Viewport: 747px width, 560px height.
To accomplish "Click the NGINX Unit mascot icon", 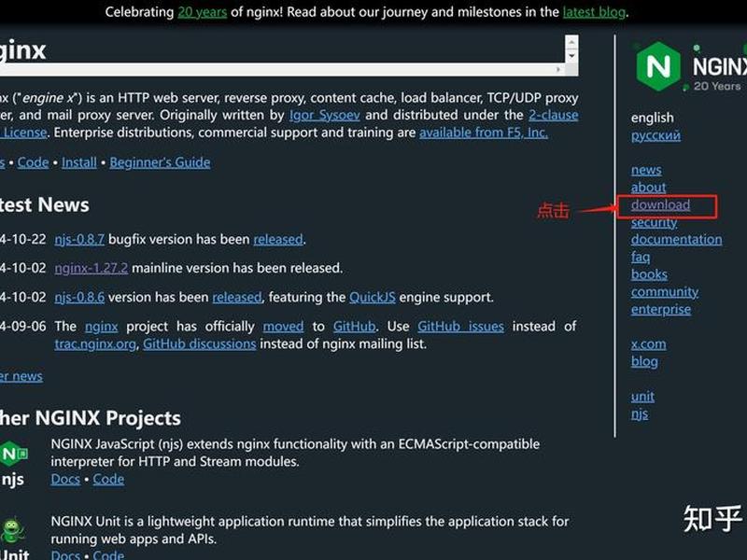I will [x=12, y=530].
